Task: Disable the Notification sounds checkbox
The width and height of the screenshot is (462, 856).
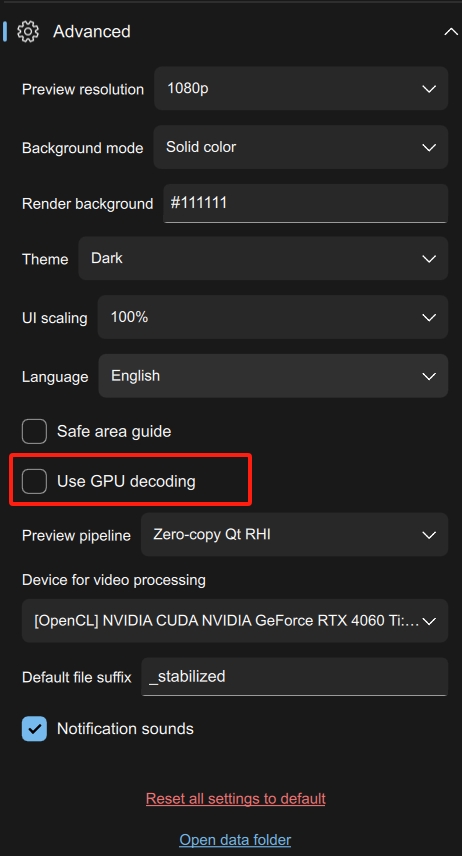Action: pyautogui.click(x=34, y=729)
